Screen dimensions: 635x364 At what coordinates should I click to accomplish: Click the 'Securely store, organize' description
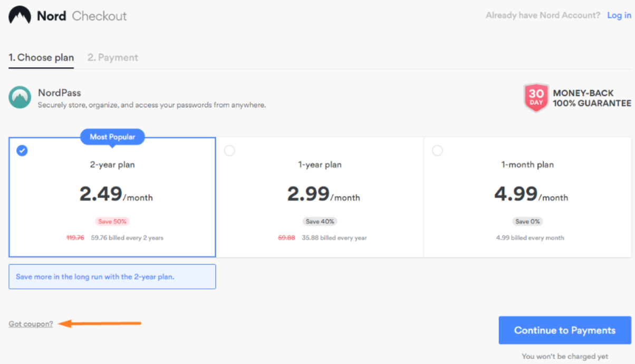[152, 105]
